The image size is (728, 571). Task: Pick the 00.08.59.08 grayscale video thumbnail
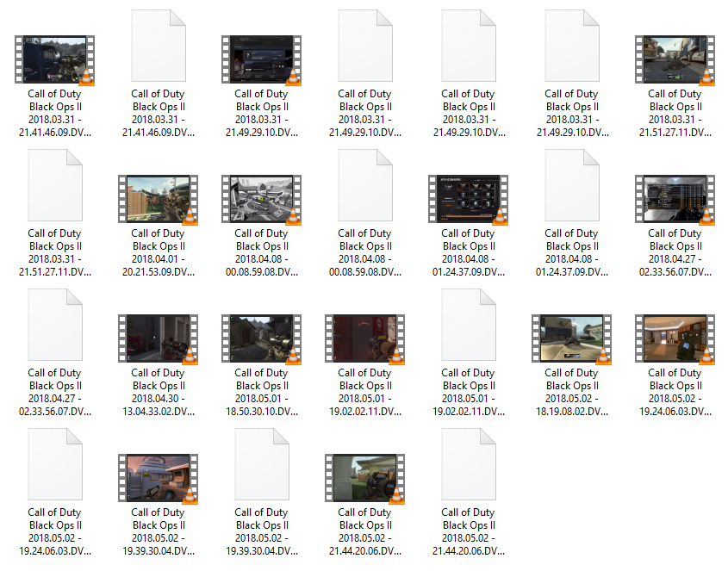coord(261,200)
